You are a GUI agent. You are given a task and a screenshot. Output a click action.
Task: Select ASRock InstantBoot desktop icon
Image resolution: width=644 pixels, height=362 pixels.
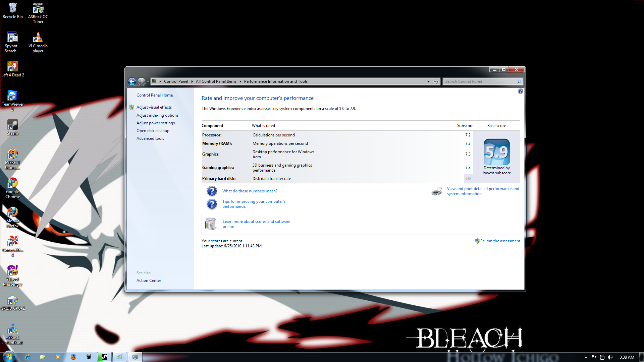(x=12, y=334)
